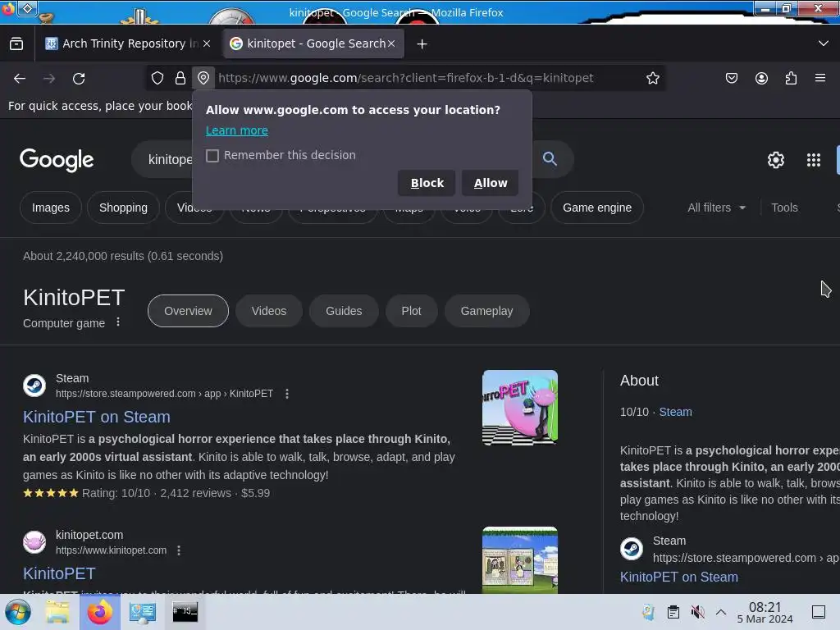Viewport: 840px width, 630px height.
Task: Close the kinitopet Google Search tab
Action: (x=391, y=43)
